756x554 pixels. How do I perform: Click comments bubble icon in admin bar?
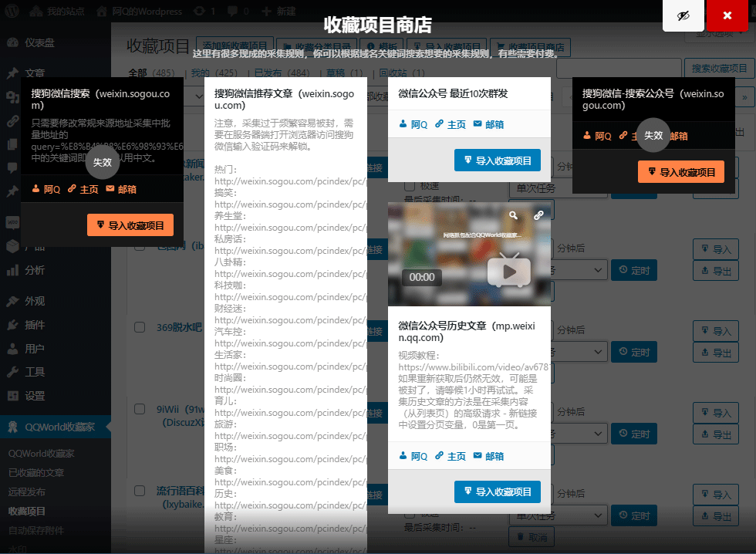tap(238, 11)
